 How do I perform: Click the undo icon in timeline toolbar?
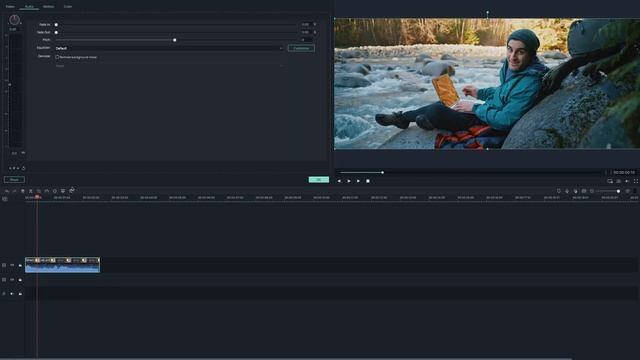[7, 191]
